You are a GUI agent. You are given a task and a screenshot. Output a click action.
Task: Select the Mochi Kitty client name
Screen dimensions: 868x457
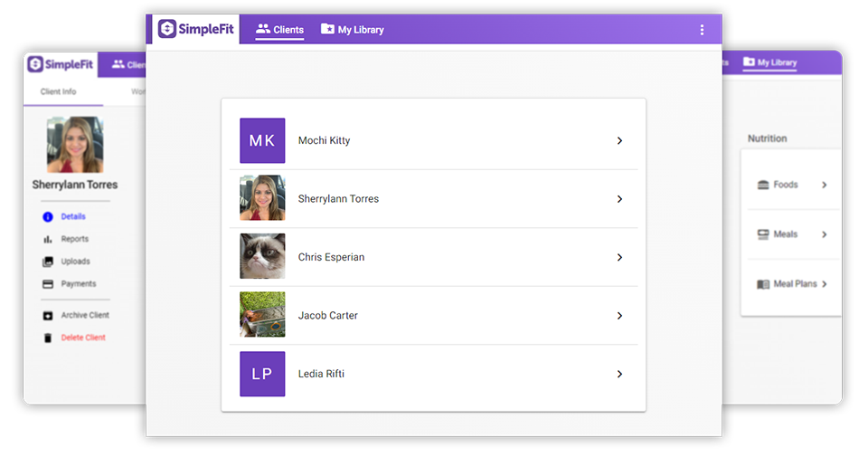click(x=324, y=140)
